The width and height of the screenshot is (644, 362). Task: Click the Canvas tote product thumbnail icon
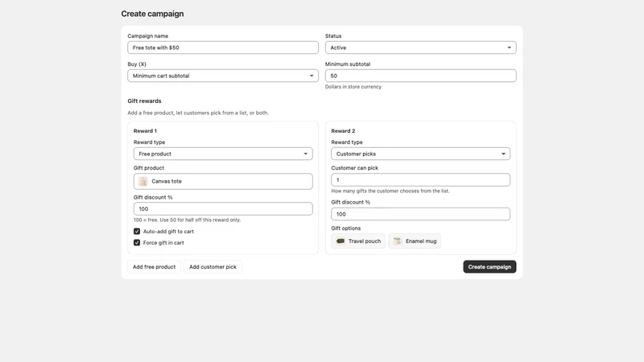(143, 181)
